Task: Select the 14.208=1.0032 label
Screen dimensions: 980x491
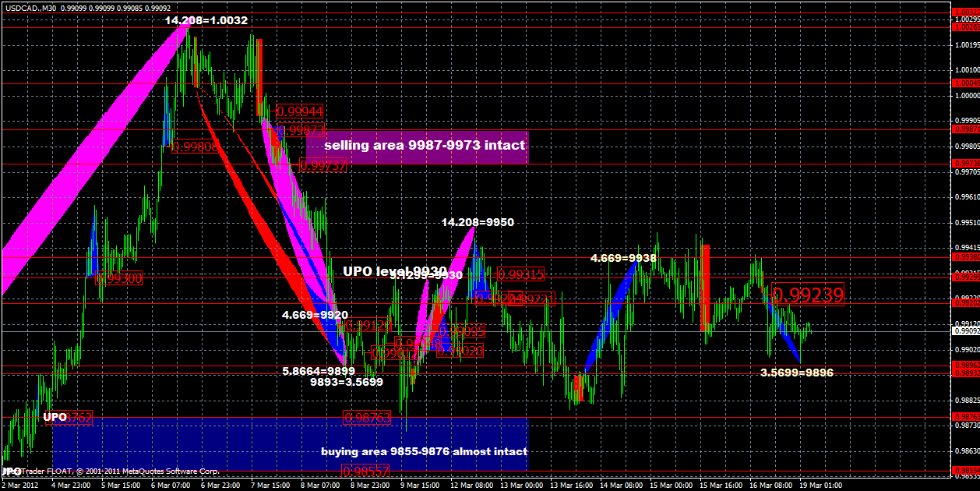Action: (x=207, y=21)
